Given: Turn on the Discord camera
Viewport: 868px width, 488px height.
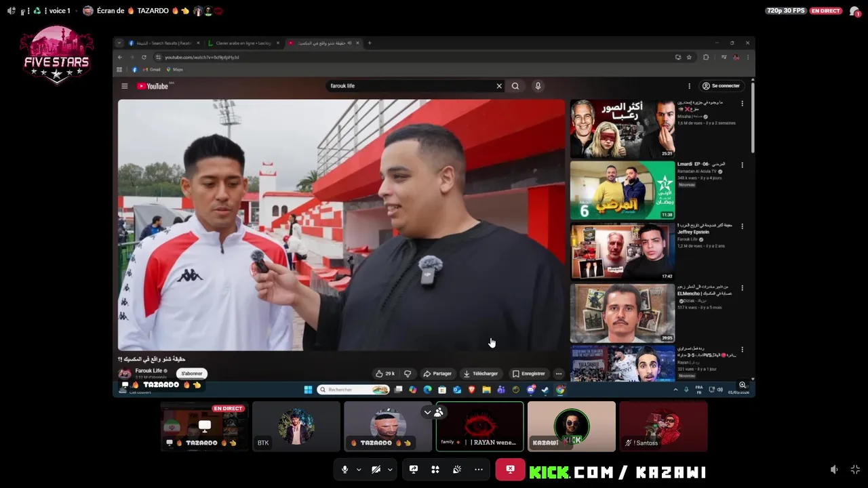Looking at the screenshot, I should [x=376, y=470].
